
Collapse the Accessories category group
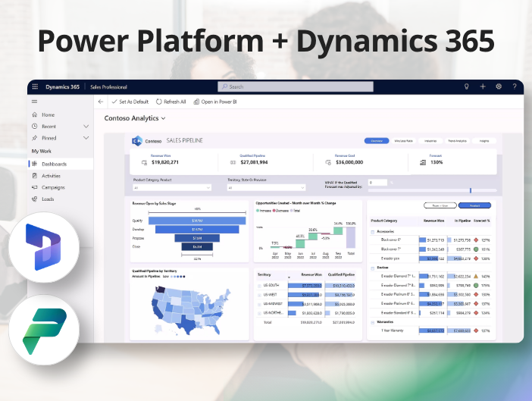(x=373, y=232)
